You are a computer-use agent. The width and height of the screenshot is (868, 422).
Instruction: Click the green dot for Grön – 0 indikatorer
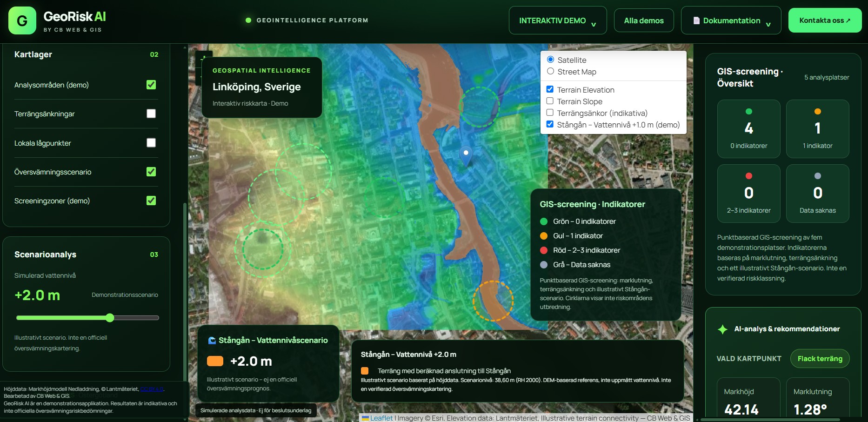pos(544,221)
